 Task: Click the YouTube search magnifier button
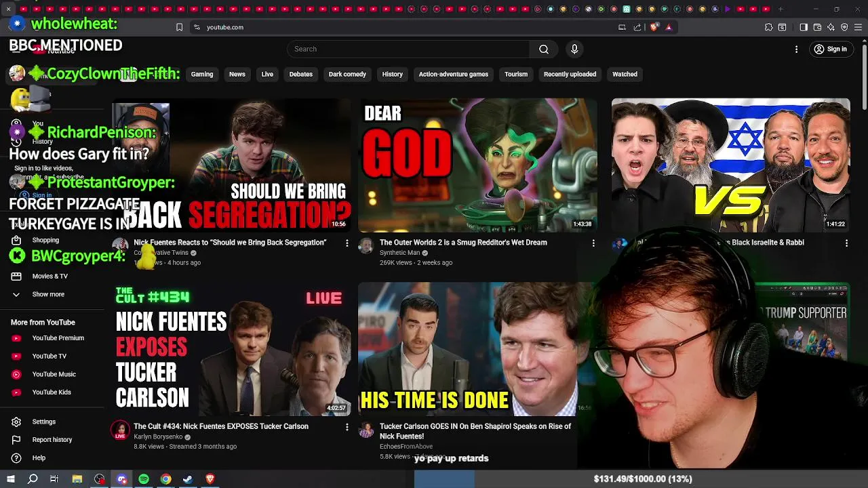point(543,49)
